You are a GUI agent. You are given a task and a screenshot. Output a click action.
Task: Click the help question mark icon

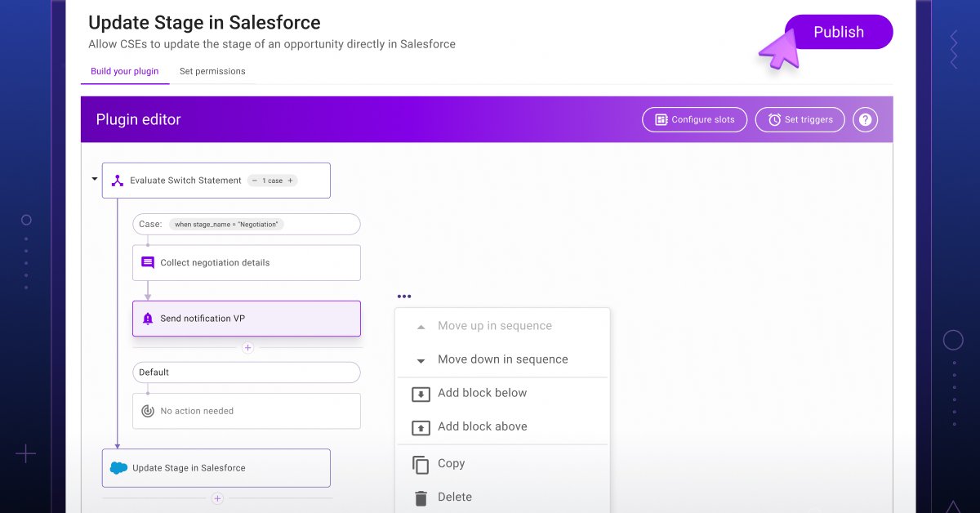click(x=865, y=119)
